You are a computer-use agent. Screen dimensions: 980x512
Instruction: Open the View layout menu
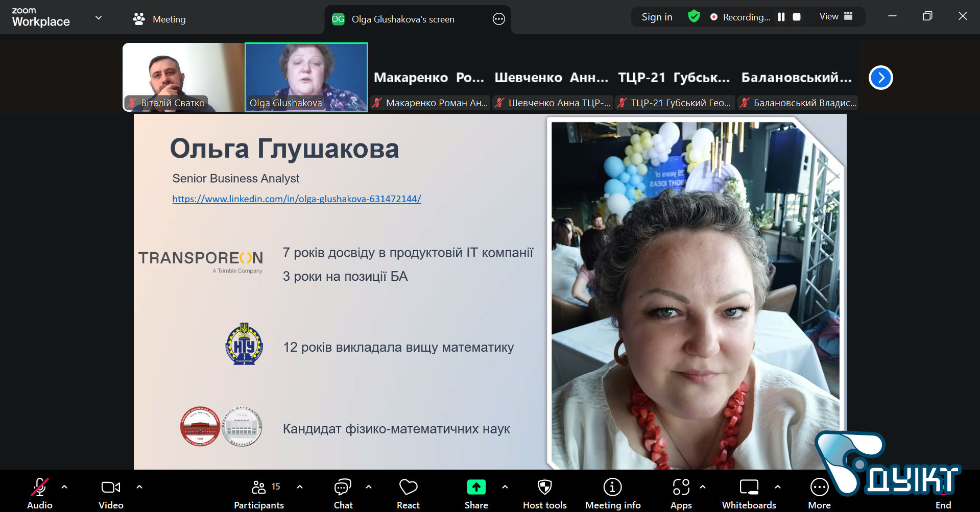click(x=836, y=16)
